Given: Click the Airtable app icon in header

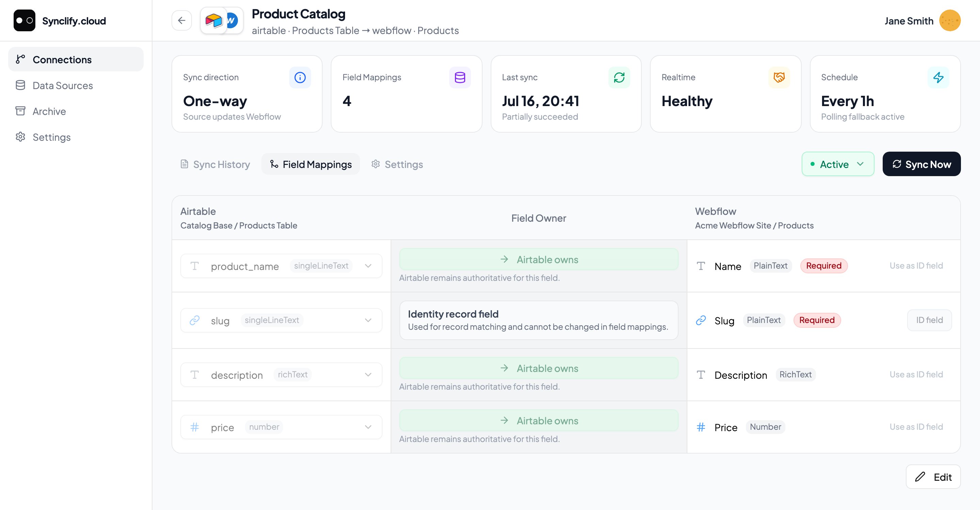Looking at the screenshot, I should [x=213, y=20].
